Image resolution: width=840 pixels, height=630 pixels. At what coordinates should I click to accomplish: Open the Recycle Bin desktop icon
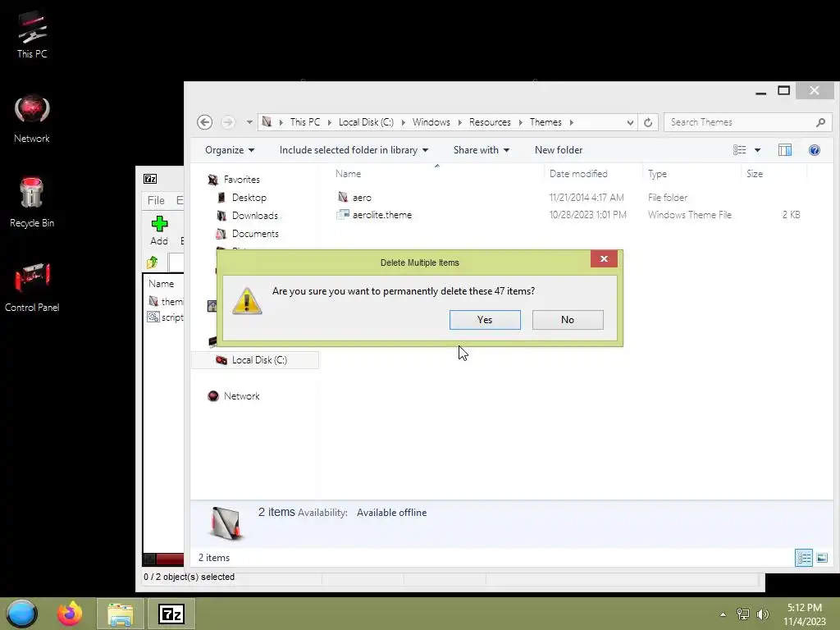click(32, 203)
